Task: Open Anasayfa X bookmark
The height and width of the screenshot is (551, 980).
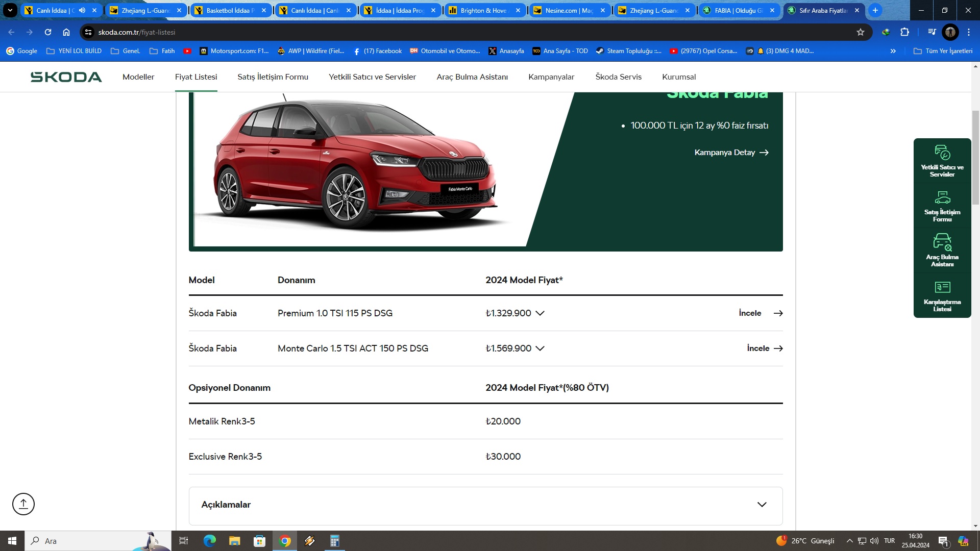Action: click(x=506, y=51)
